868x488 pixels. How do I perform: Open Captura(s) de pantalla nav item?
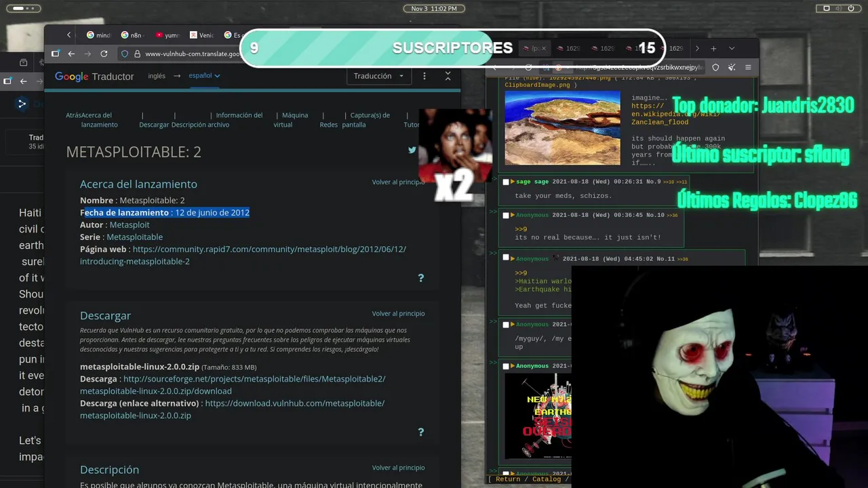pyautogui.click(x=366, y=120)
